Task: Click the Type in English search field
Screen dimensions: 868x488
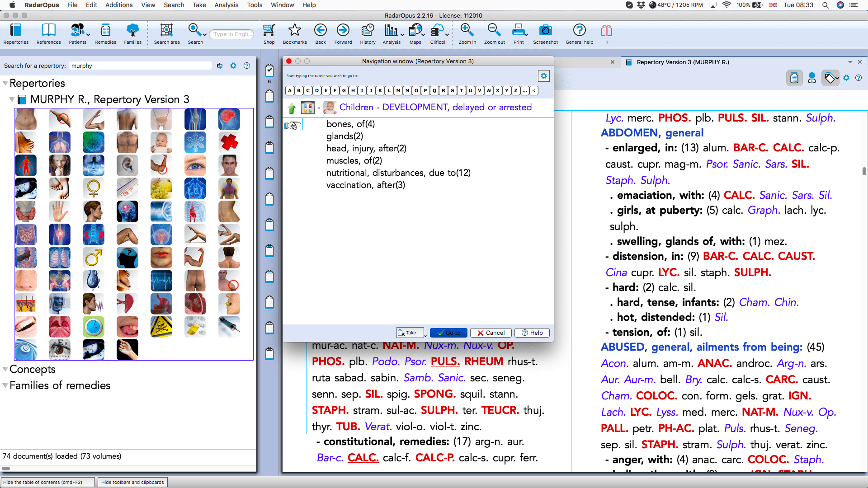Action: [x=232, y=34]
